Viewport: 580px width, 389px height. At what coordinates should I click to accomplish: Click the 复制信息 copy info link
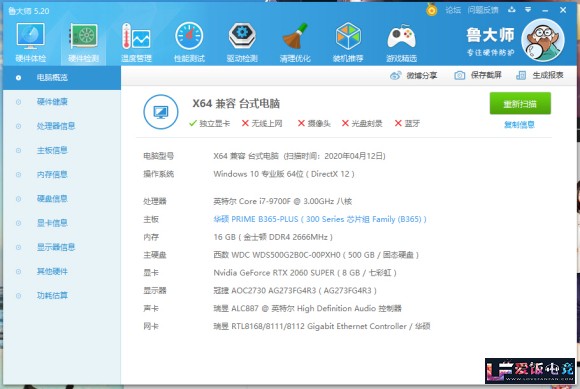point(519,125)
